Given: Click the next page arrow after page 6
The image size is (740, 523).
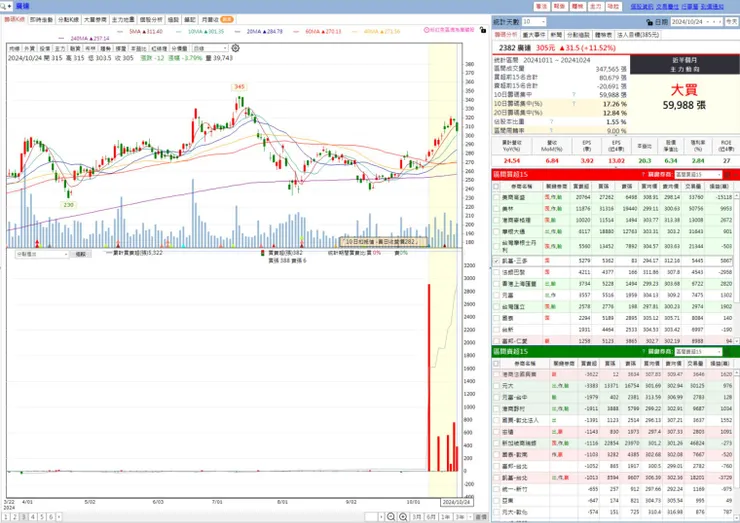Looking at the screenshot, I should (x=59, y=517).
